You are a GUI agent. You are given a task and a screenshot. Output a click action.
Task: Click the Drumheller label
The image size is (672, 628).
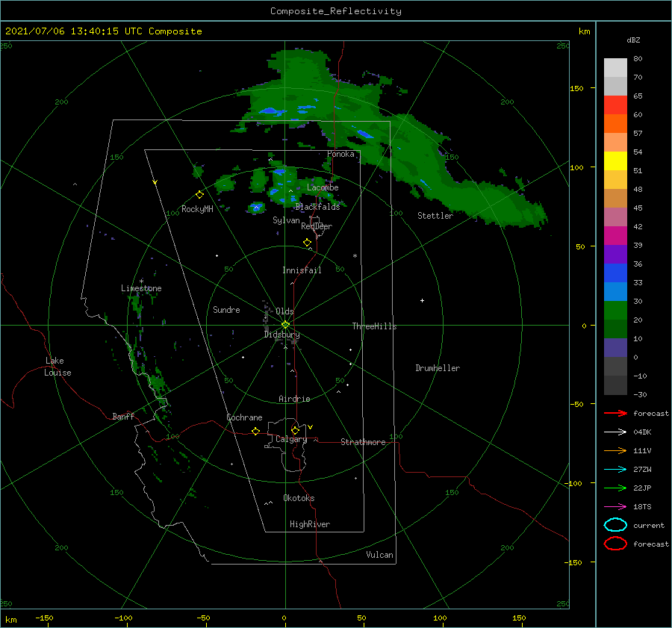click(438, 368)
